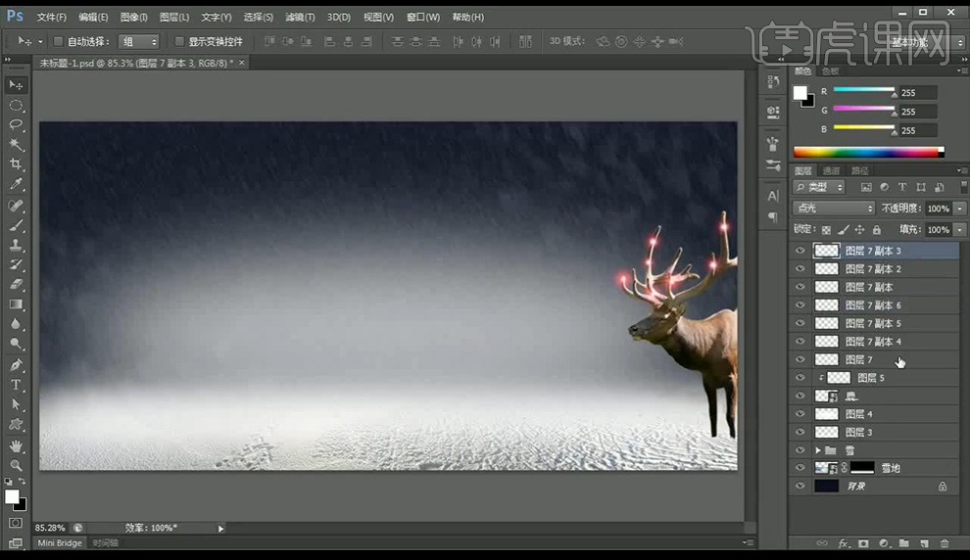Image resolution: width=970 pixels, height=560 pixels.
Task: Select the Dodge tool
Action: click(x=16, y=344)
